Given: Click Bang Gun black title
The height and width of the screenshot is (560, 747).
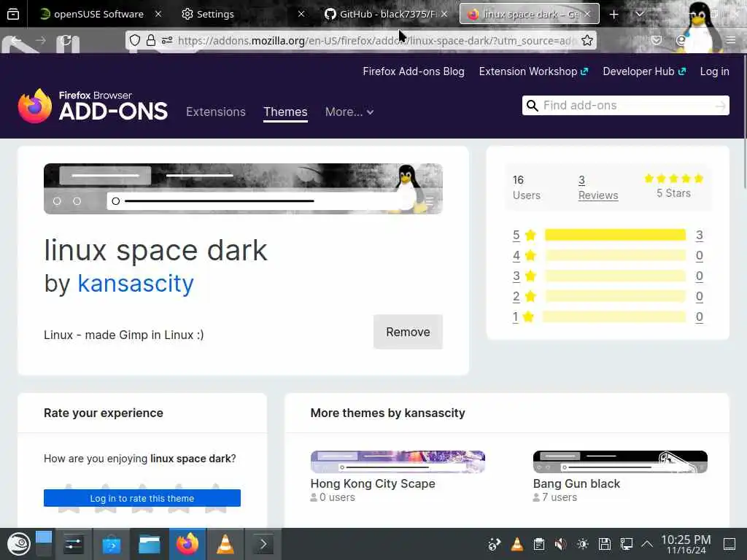Looking at the screenshot, I should (x=576, y=484).
